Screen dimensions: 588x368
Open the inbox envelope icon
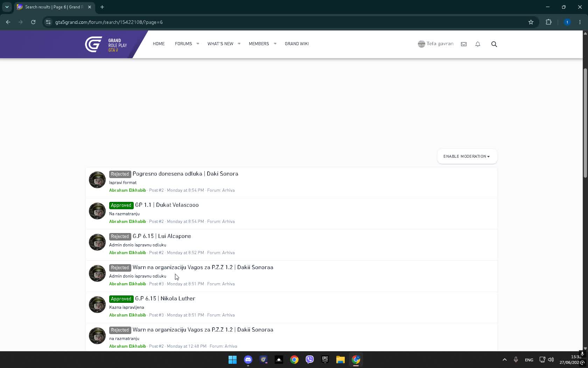[463, 44]
